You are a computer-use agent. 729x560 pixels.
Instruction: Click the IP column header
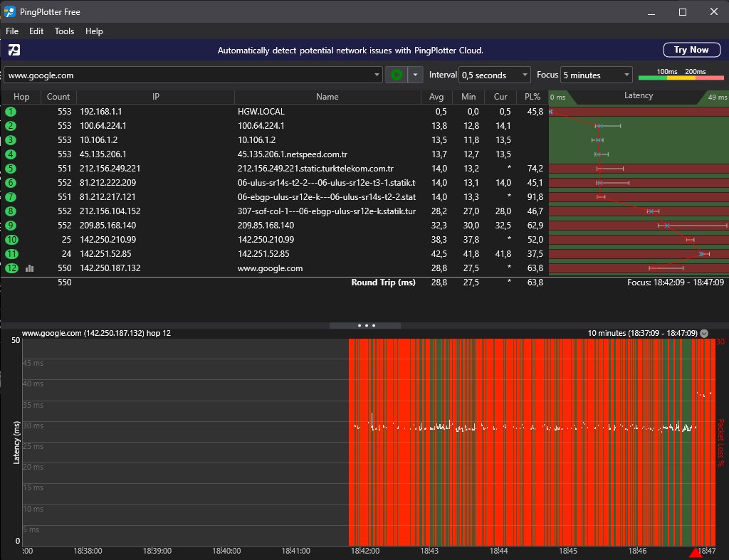(x=156, y=97)
